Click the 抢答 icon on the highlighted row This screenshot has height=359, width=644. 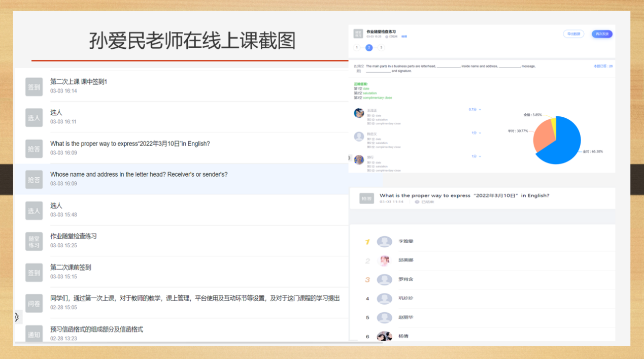tap(34, 179)
